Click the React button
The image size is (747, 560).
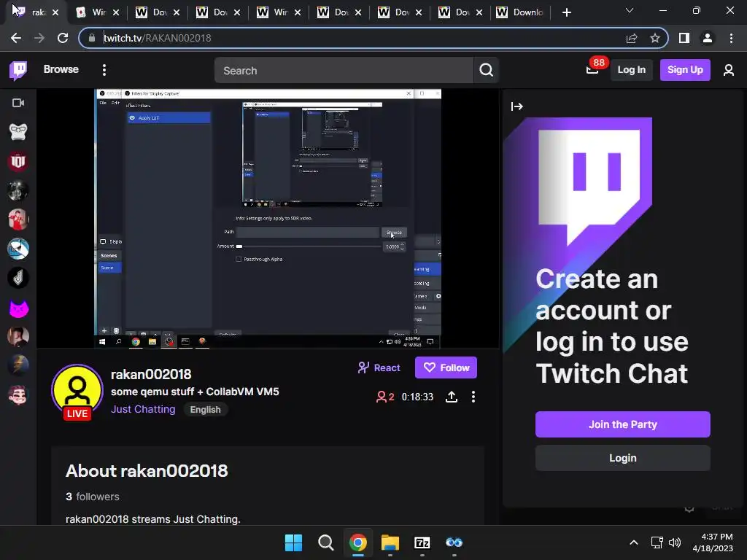[x=379, y=367]
